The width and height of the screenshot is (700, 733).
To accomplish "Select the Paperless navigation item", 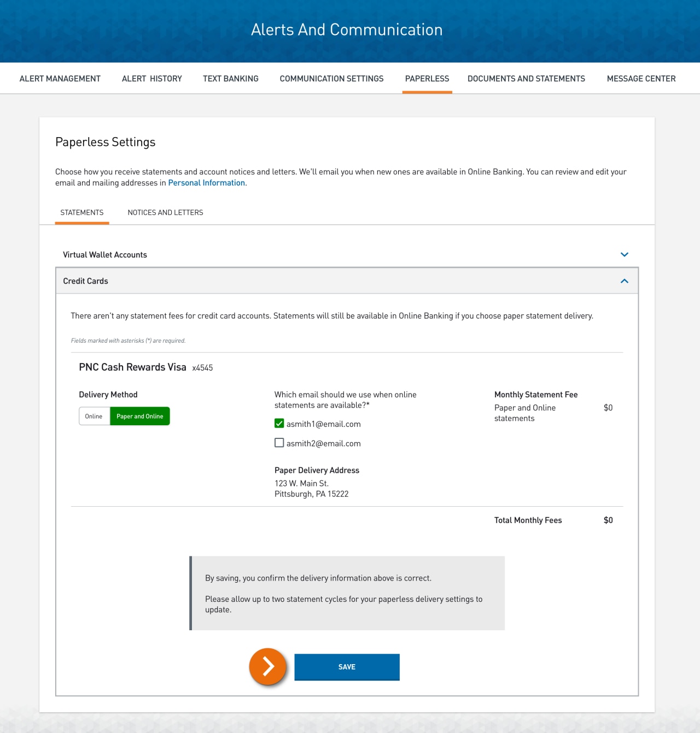I will click(427, 78).
